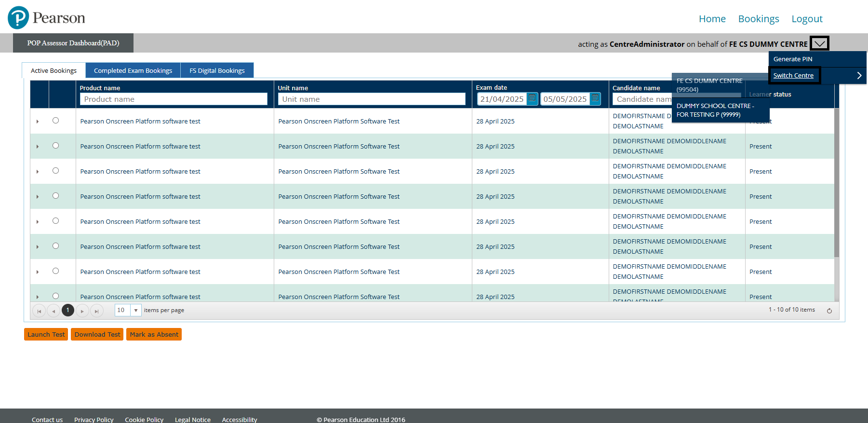
Task: Go to previous page of results
Action: click(53, 311)
